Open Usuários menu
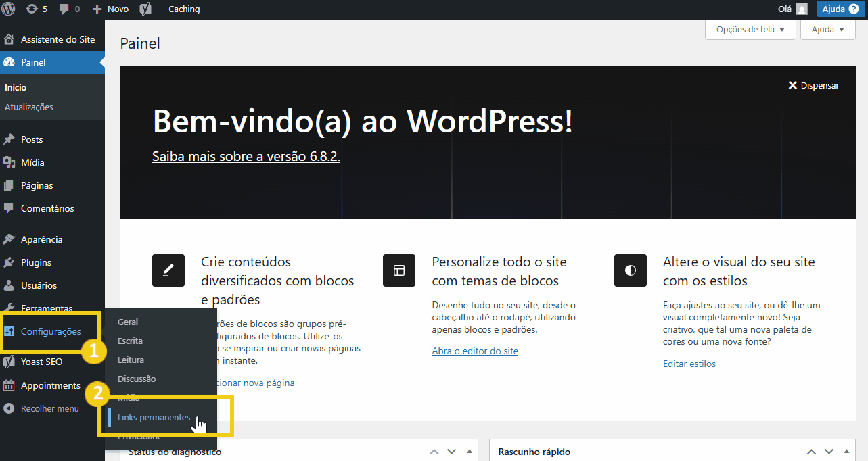 coord(52,285)
